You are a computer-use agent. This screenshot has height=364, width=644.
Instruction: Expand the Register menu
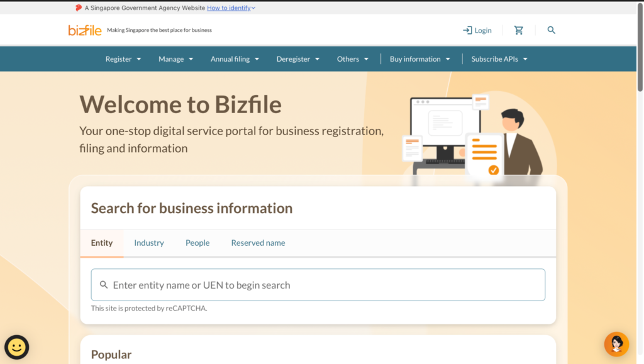(x=123, y=59)
